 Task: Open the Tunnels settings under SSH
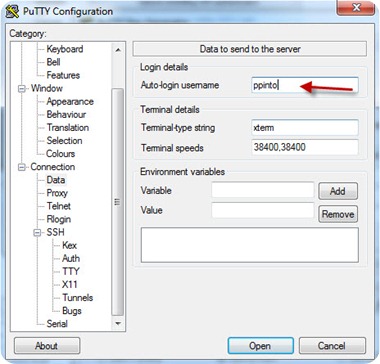77,297
